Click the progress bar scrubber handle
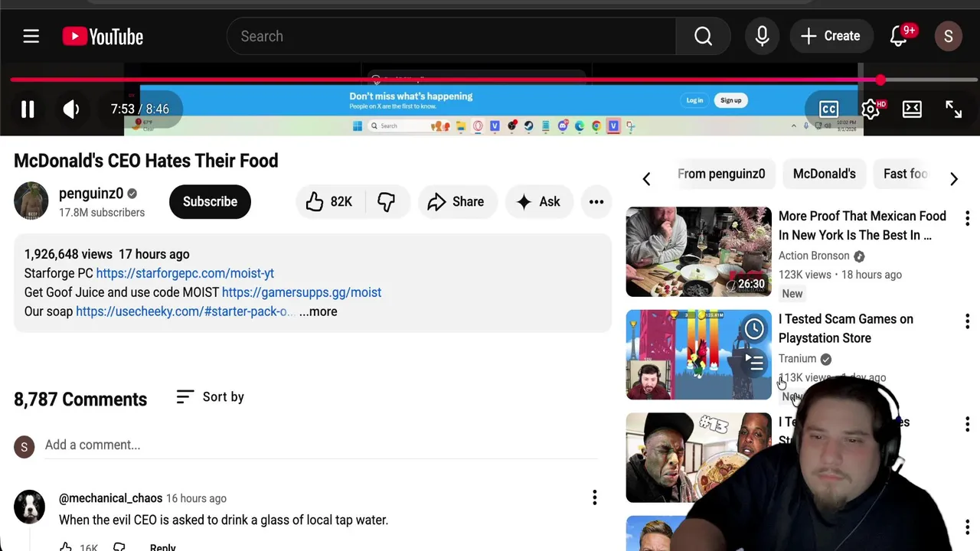980x551 pixels. pos(880,80)
